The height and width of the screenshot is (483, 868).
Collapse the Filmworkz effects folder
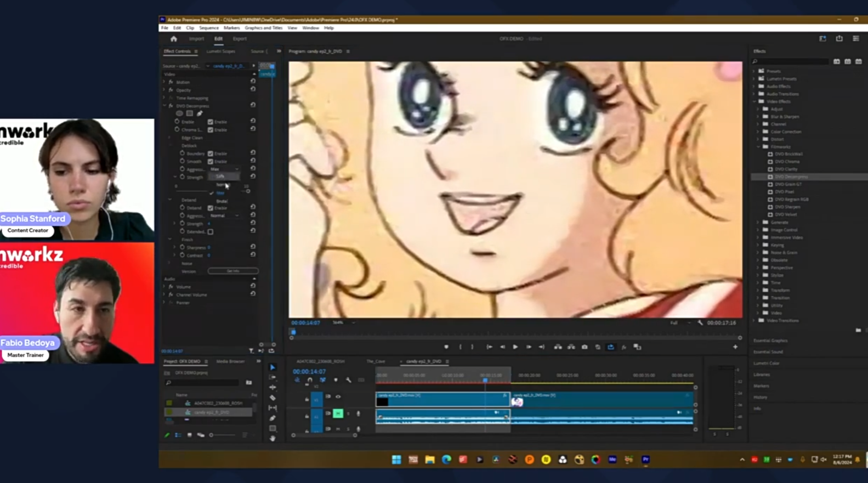click(x=759, y=146)
